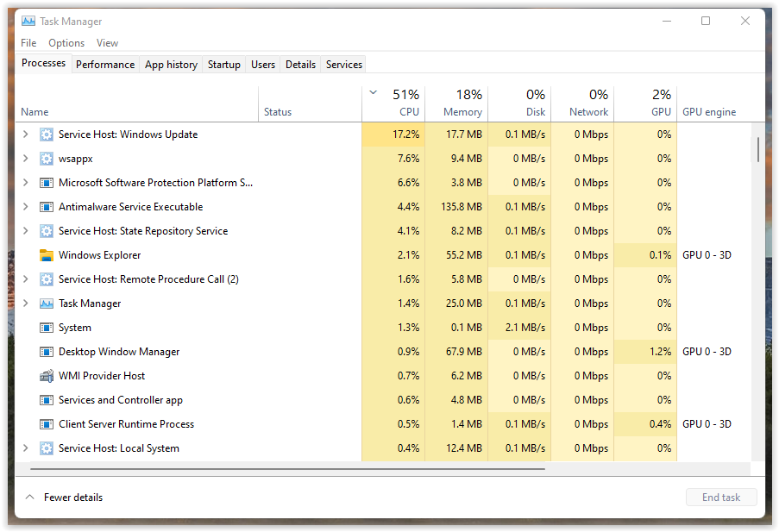The image size is (779, 532).
Task: Switch to the Performance tab
Action: (x=105, y=65)
